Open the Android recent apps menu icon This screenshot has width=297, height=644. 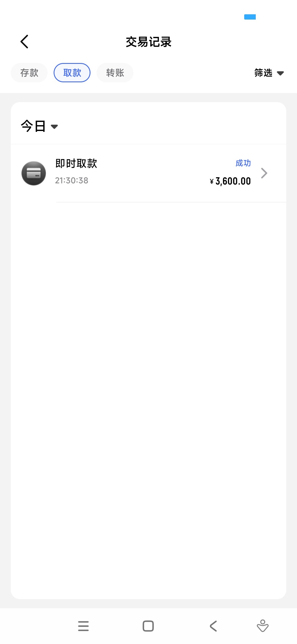pos(83,626)
